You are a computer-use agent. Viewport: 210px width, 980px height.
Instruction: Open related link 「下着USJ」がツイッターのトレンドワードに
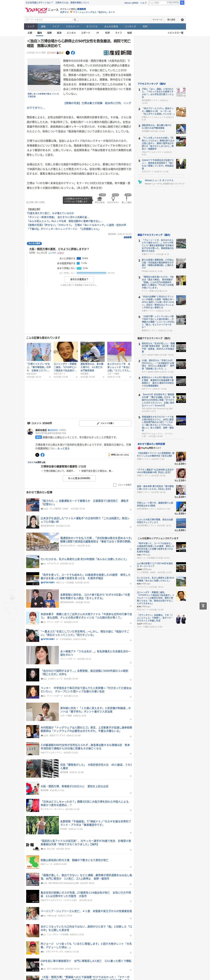point(63,229)
